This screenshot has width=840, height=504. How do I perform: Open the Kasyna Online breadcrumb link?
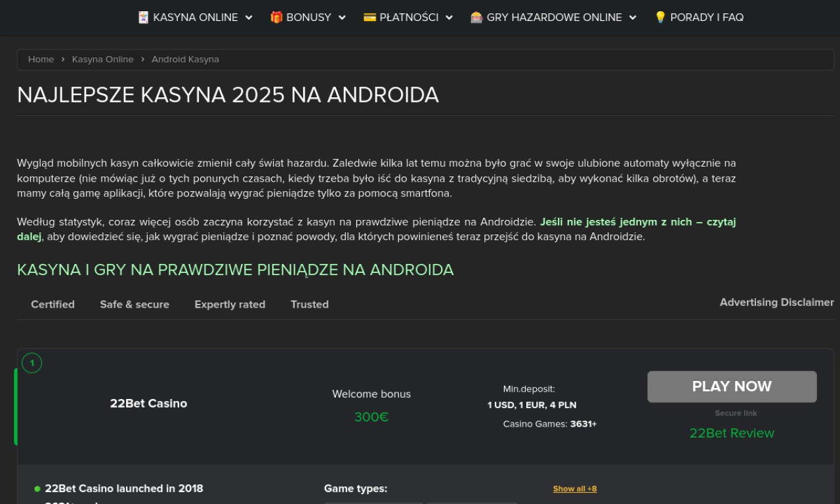click(x=102, y=59)
